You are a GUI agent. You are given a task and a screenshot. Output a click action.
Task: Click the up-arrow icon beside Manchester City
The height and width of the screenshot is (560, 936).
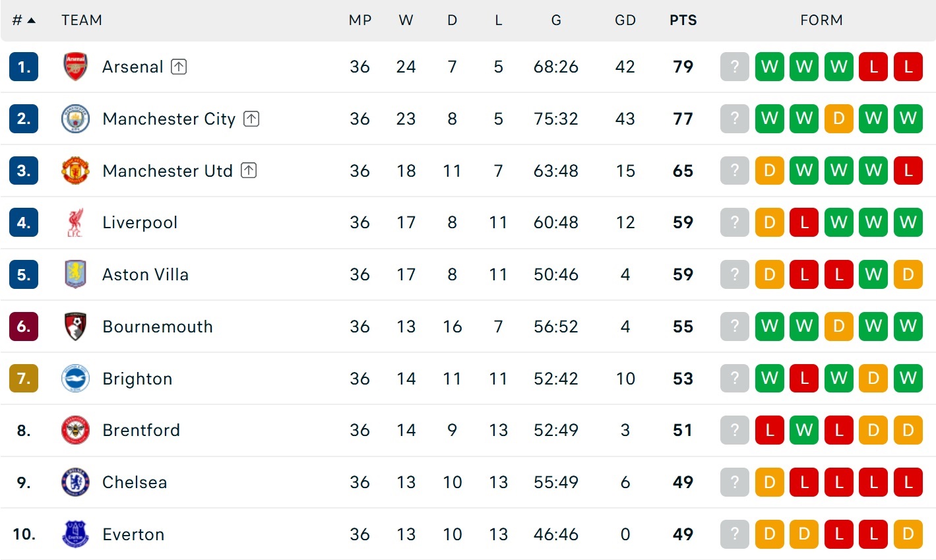tap(251, 119)
